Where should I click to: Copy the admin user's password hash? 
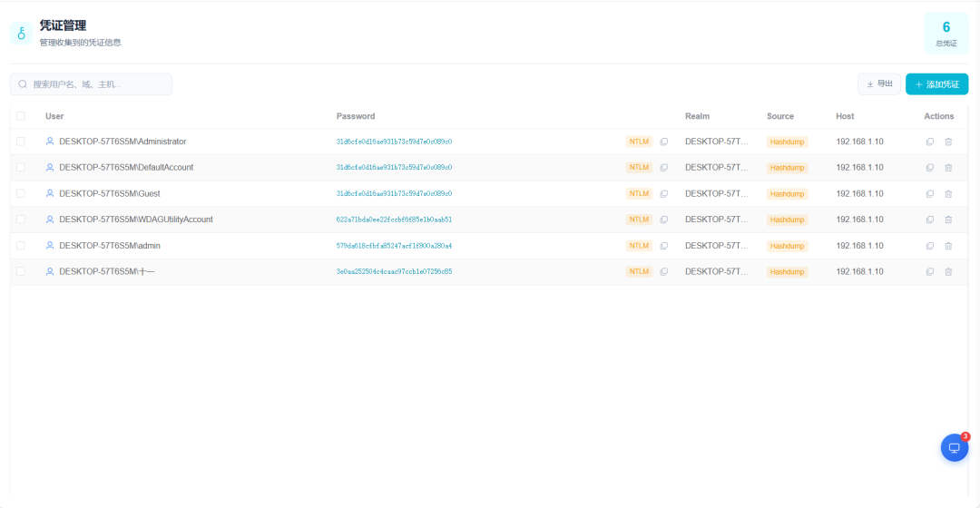tap(663, 246)
